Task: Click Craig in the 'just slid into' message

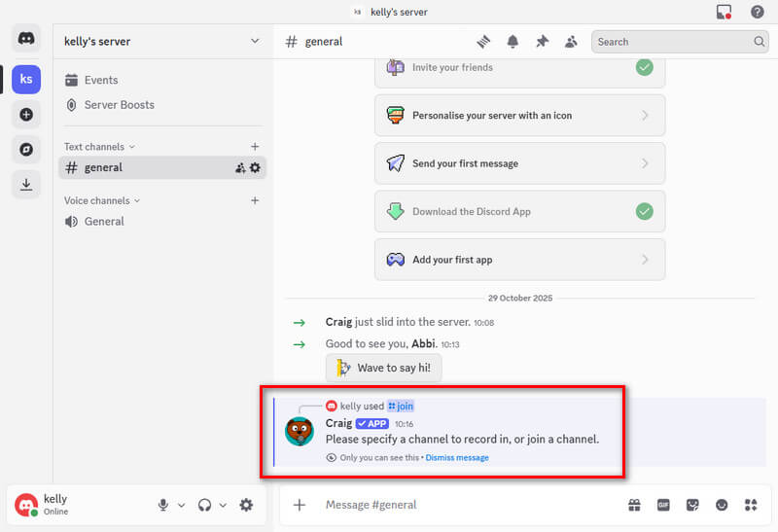Action: [338, 322]
